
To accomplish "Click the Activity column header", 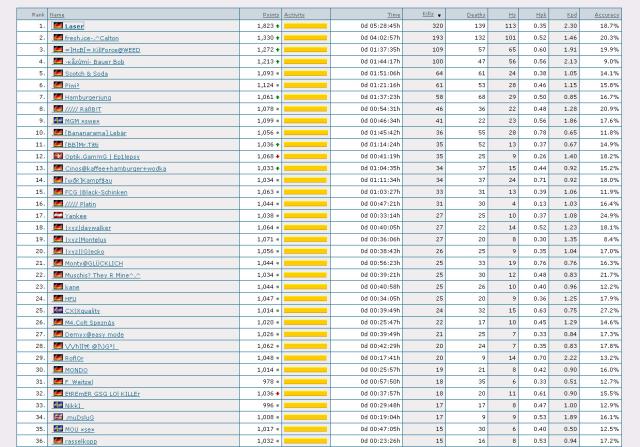I will [295, 15].
